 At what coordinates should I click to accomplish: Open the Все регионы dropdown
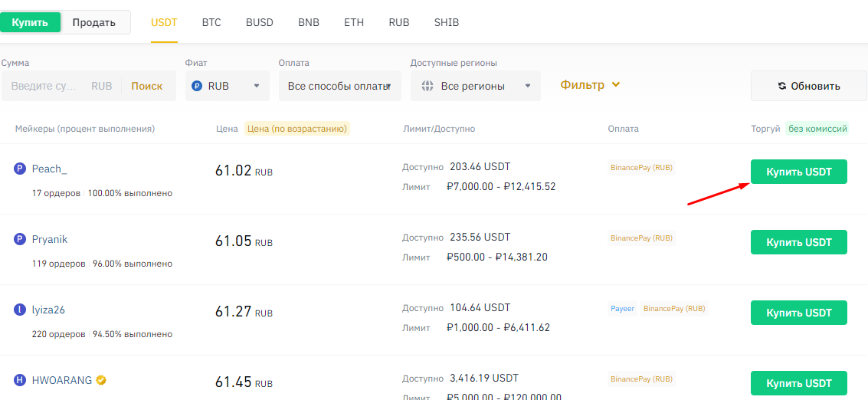pos(476,86)
